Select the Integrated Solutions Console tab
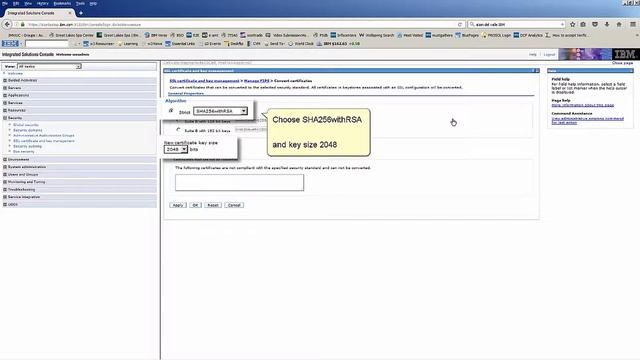 coord(38,13)
